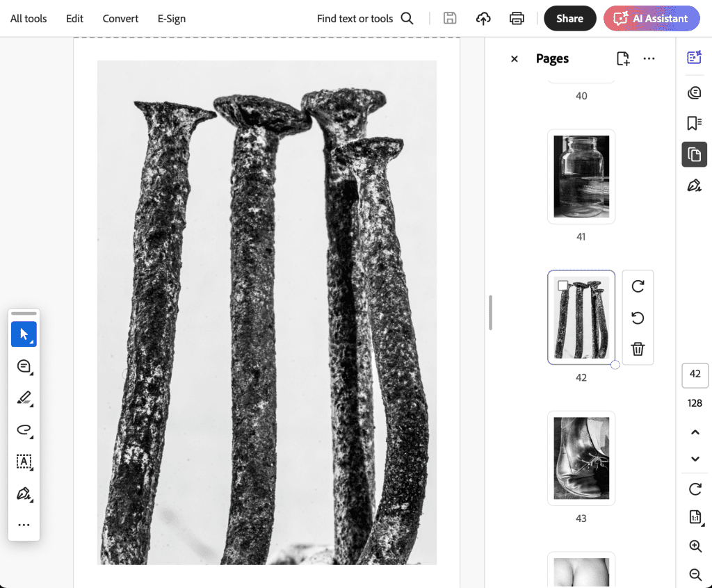This screenshot has height=588, width=712.
Task: Open the AI Assistant
Action: click(x=651, y=19)
